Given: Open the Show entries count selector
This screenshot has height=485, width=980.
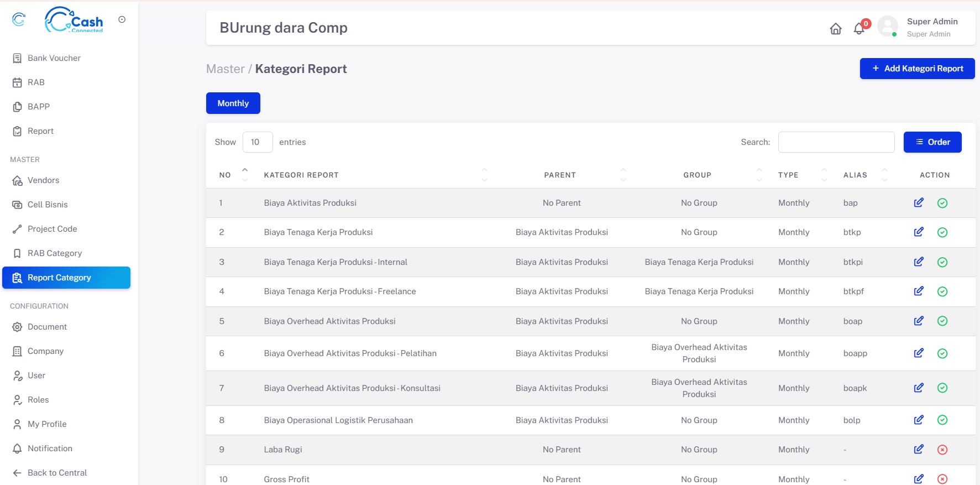Looking at the screenshot, I should 258,142.
